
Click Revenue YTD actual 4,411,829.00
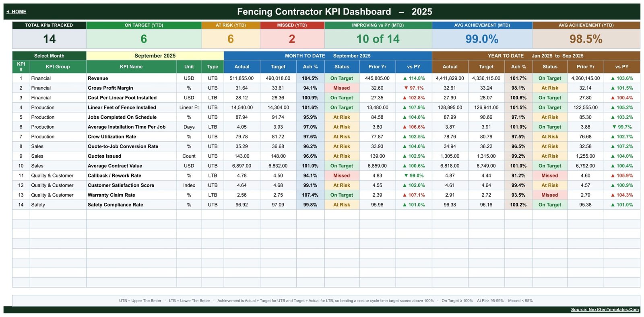coord(450,78)
